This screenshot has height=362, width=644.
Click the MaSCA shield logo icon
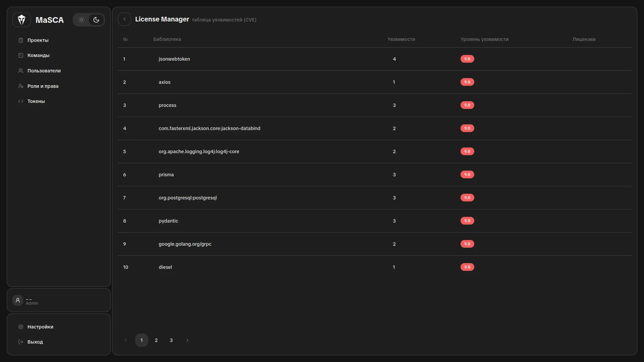click(22, 20)
